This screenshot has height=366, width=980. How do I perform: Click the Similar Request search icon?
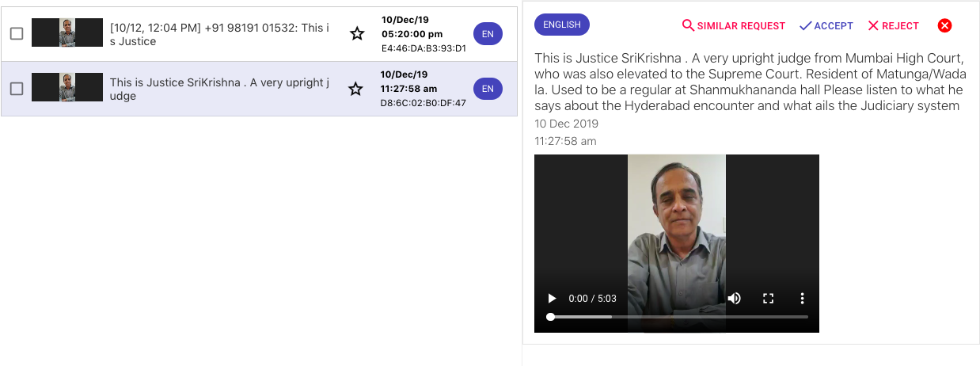click(688, 25)
